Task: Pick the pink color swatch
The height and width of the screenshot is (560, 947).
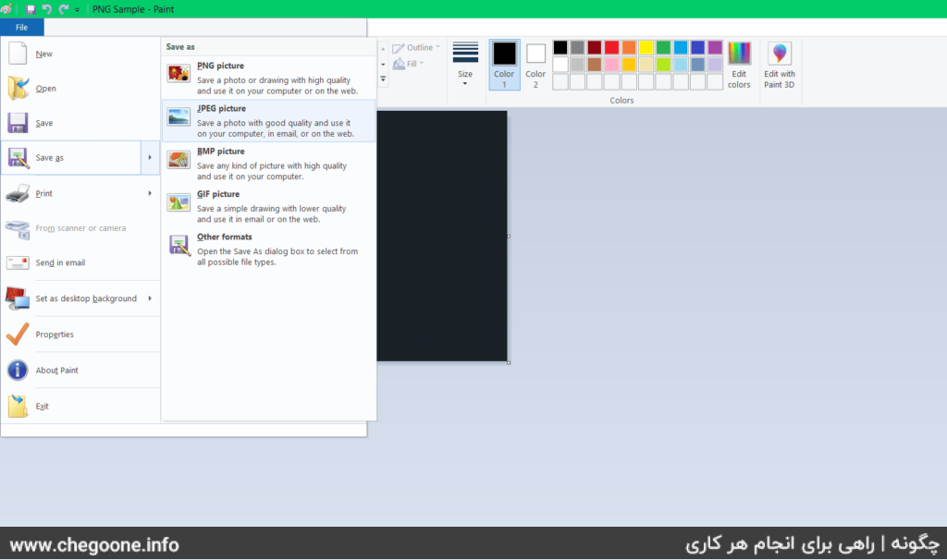Action: [x=612, y=65]
